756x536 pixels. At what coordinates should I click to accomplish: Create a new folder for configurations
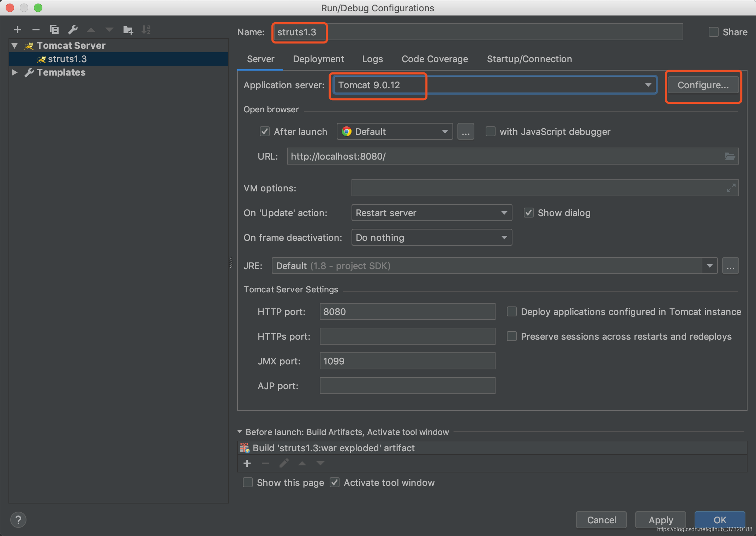click(128, 30)
